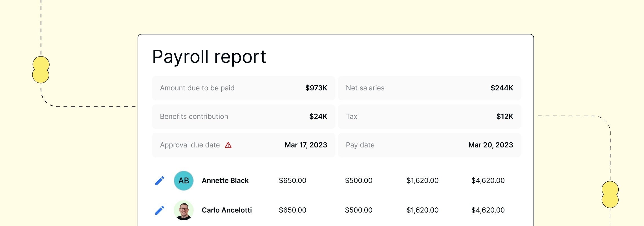Open the Amount due to be paid card
Image resolution: width=644 pixels, height=226 pixels.
point(243,88)
